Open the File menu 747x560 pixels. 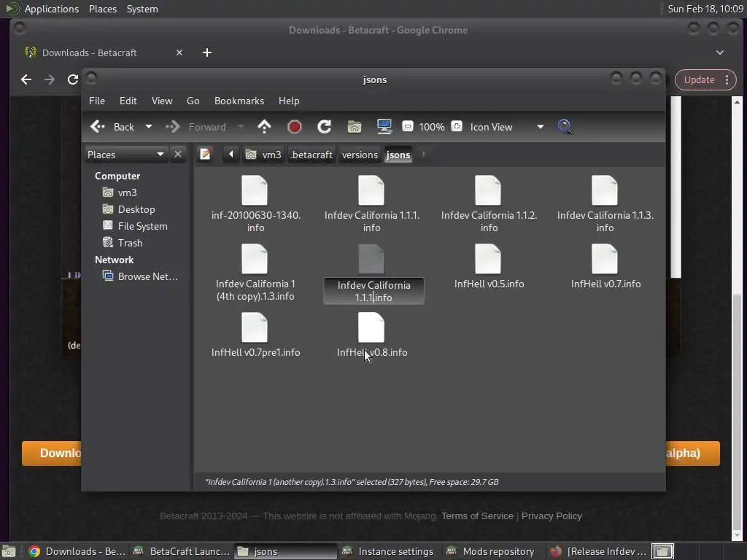pos(97,101)
